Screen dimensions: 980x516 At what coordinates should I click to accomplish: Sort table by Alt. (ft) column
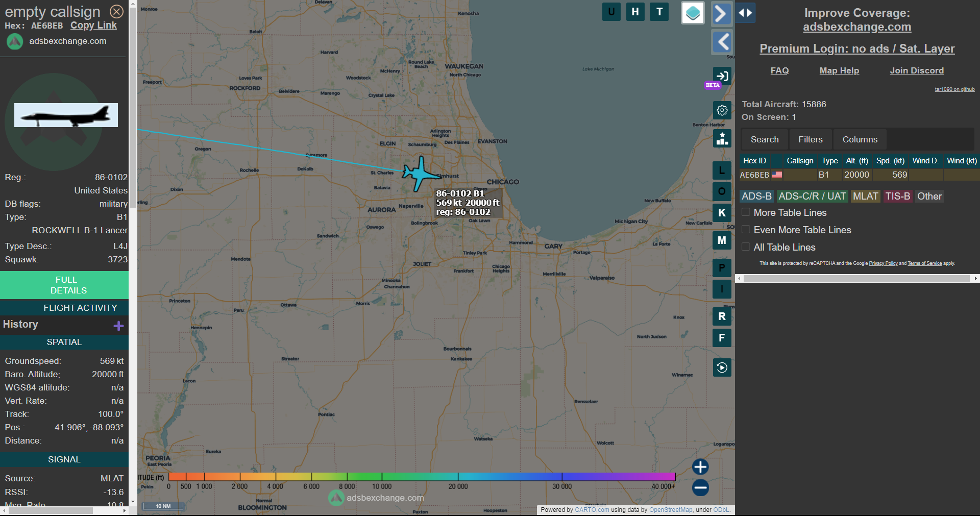point(857,161)
